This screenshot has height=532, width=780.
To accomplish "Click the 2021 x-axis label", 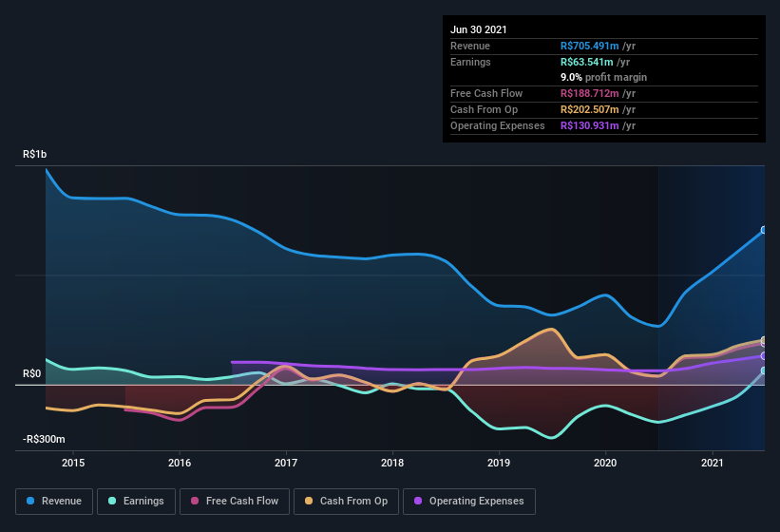I will pos(713,463).
